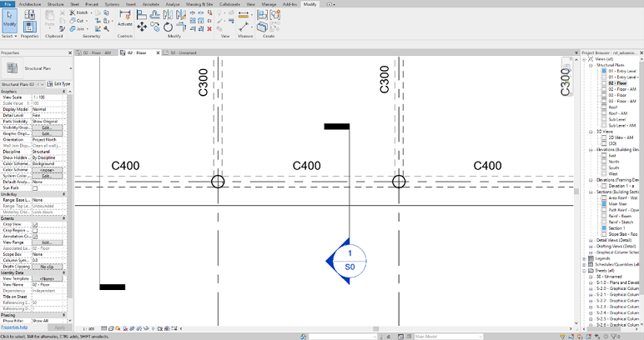Click the red Delete icon in ribbon
This screenshot has height=340, width=644.
(209, 28)
